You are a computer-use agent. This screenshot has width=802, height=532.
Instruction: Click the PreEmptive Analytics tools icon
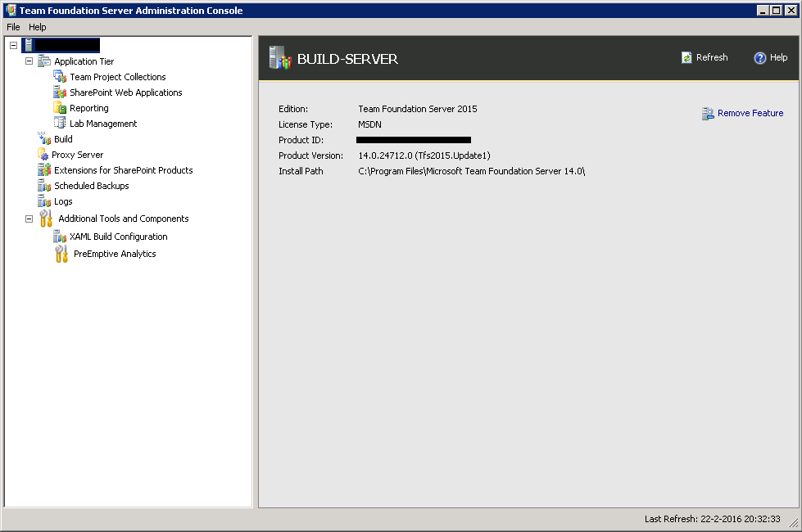(61, 254)
